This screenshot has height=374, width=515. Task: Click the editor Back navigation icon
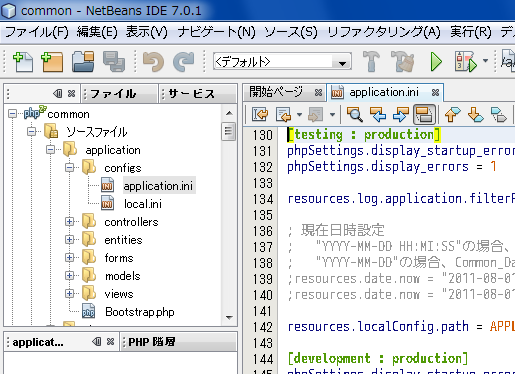tap(283, 115)
